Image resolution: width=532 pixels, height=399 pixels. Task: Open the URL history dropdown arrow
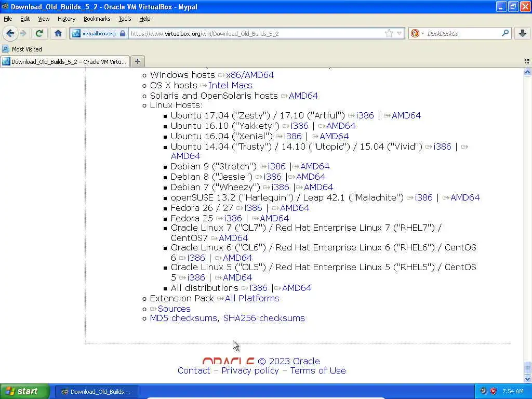[x=400, y=33]
